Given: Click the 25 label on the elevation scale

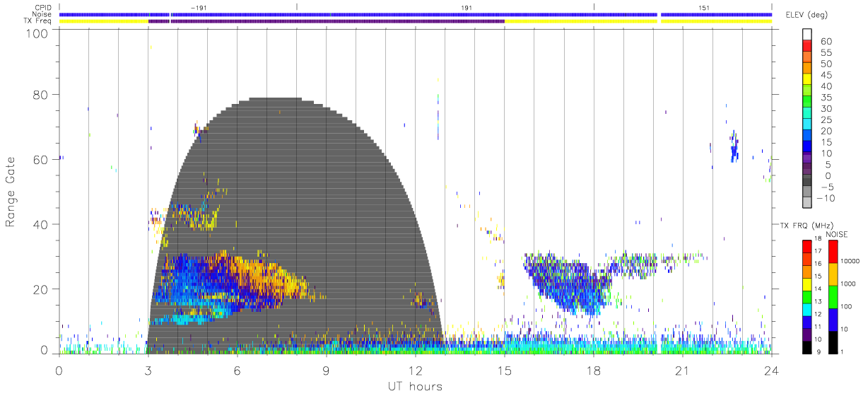Looking at the screenshot, I should pos(826,120).
